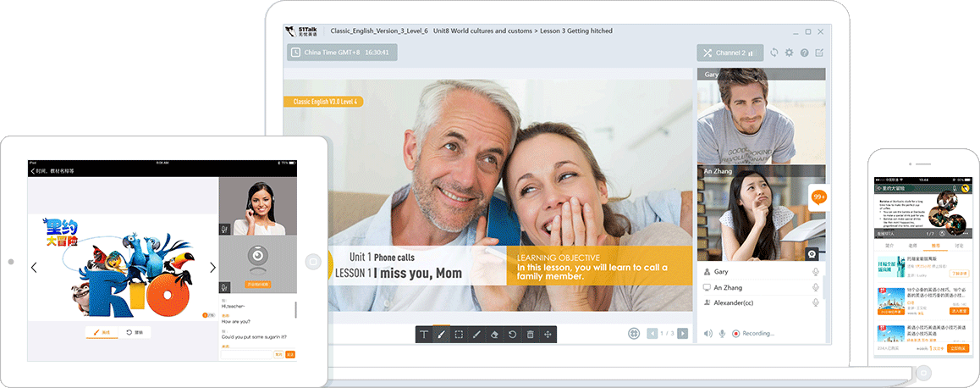Go to next slide using right arrow pager
The width and height of the screenshot is (980, 388).
pos(682,334)
